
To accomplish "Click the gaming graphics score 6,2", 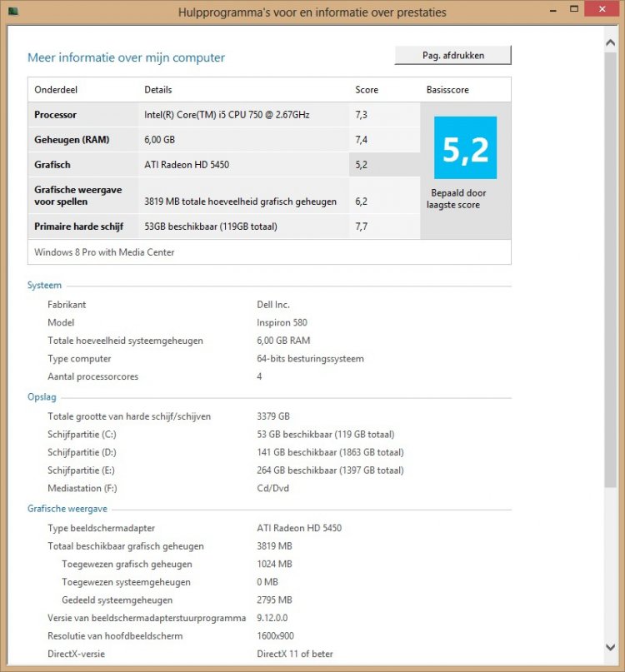I will pyautogui.click(x=361, y=202).
